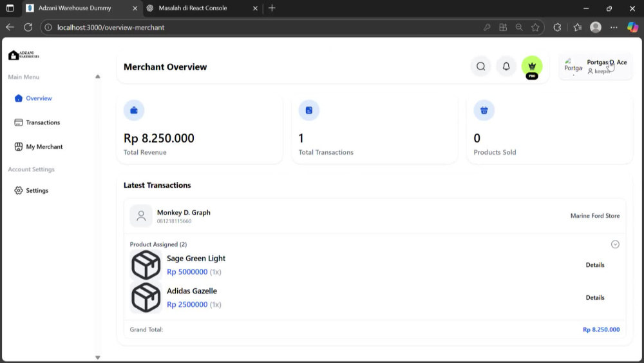Close the Adzani Warehouse Dummy tab
644x363 pixels.
[x=135, y=8]
